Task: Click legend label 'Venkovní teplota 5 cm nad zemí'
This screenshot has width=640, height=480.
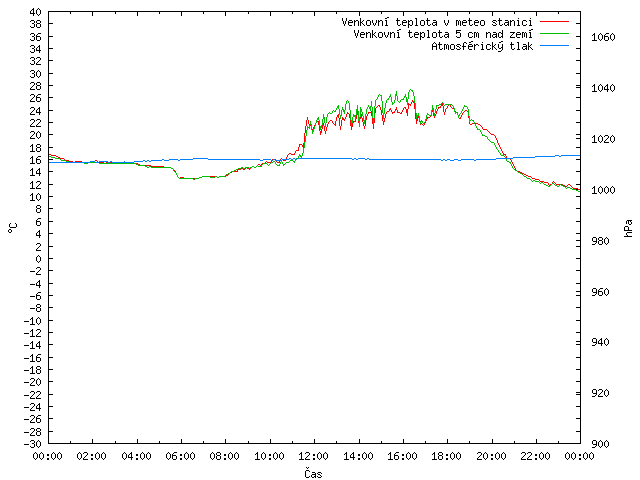Action: click(443, 34)
